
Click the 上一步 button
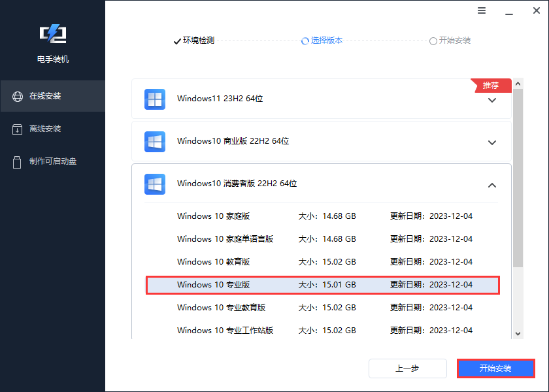[x=407, y=368]
